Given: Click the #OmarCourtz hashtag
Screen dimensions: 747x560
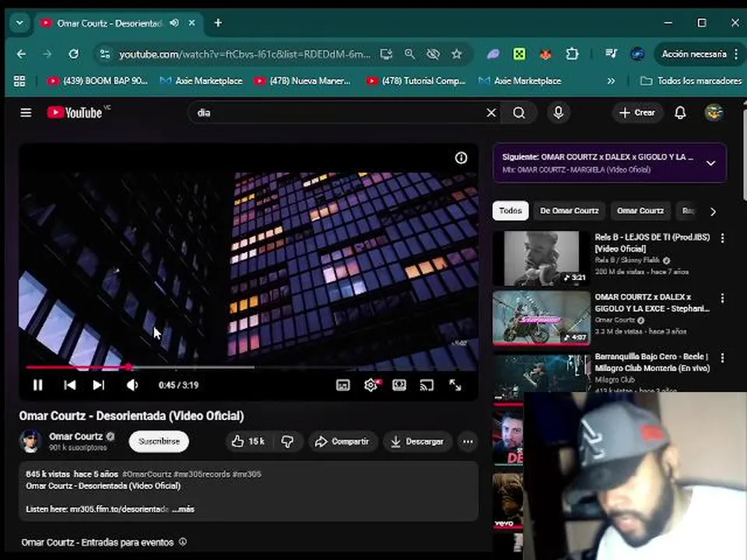Looking at the screenshot, I should pyautogui.click(x=147, y=474).
